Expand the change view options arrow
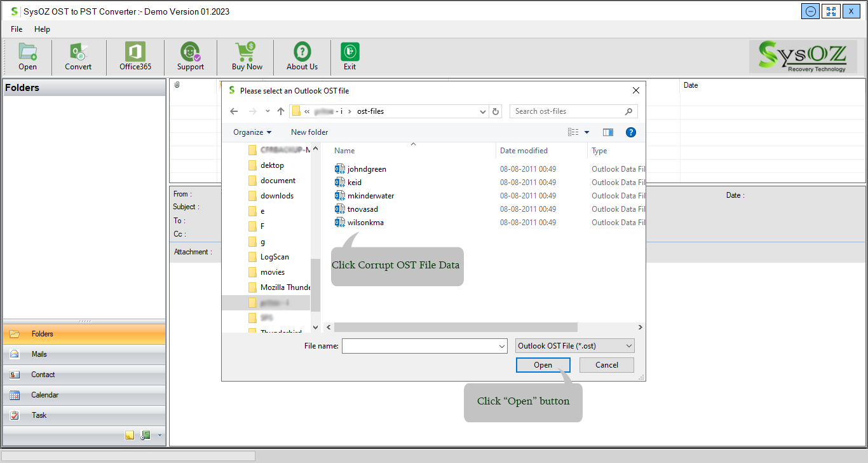 [587, 132]
